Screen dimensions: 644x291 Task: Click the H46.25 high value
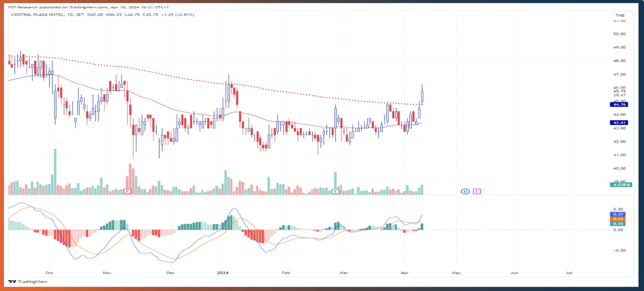115,15
